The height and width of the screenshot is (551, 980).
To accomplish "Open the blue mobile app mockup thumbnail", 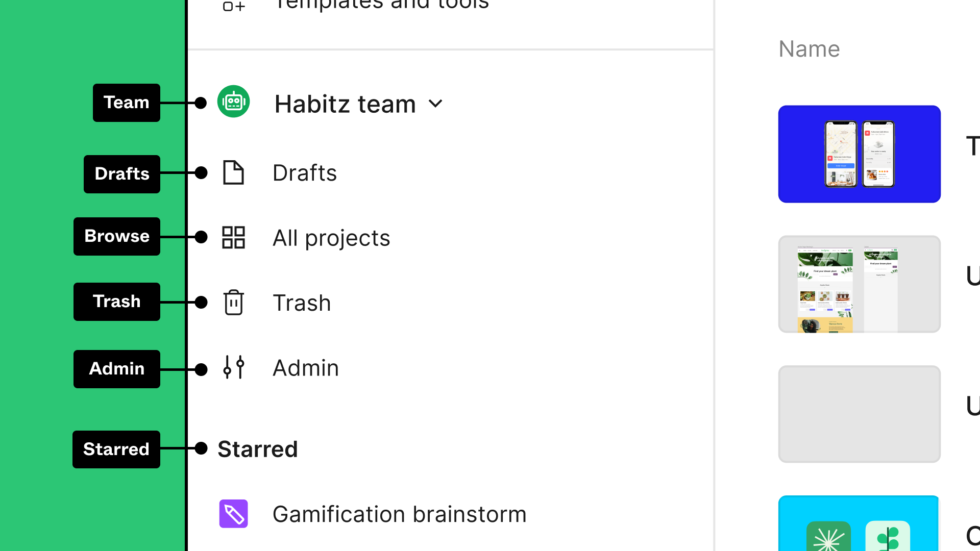I will (x=859, y=154).
